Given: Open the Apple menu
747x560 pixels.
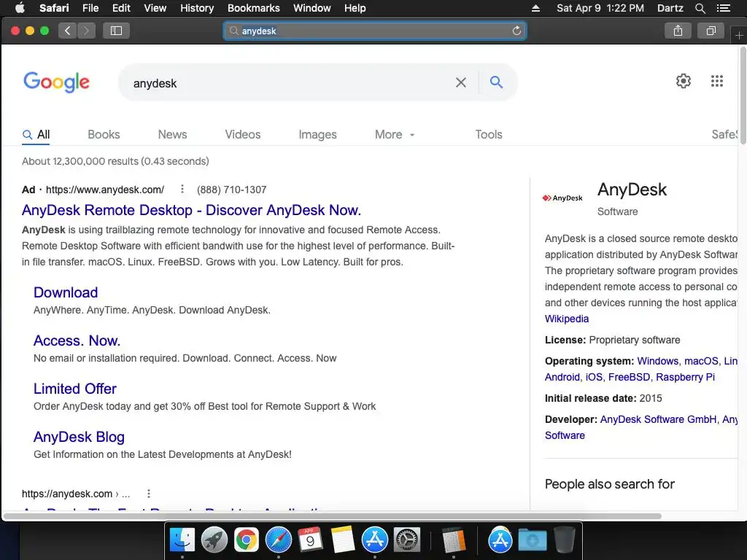Looking at the screenshot, I should [20, 8].
